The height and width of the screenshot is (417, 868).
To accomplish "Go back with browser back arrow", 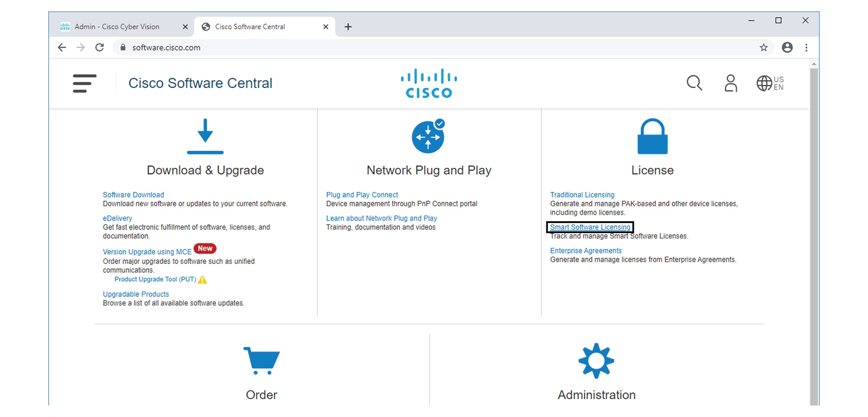I will click(62, 48).
